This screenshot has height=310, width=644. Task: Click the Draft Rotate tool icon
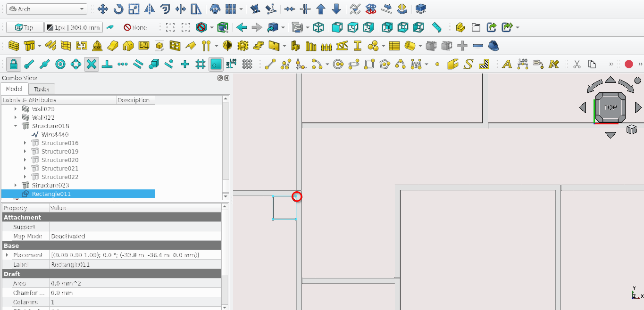pos(118,9)
